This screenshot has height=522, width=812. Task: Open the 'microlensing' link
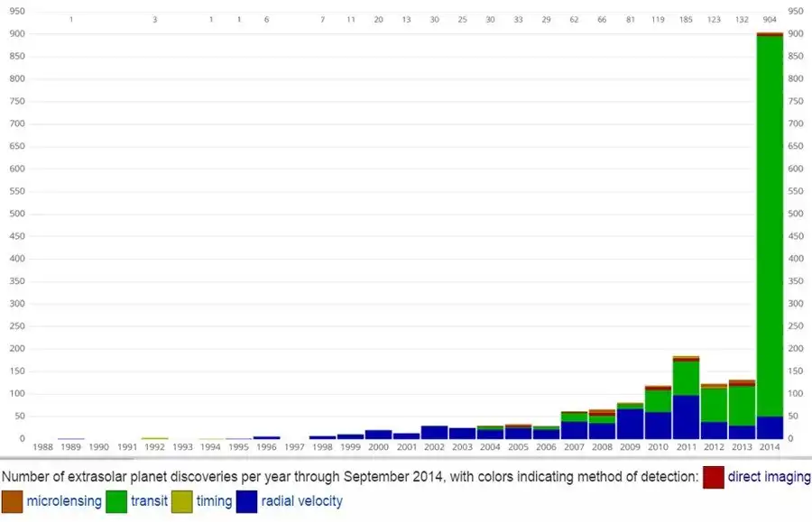point(64,501)
